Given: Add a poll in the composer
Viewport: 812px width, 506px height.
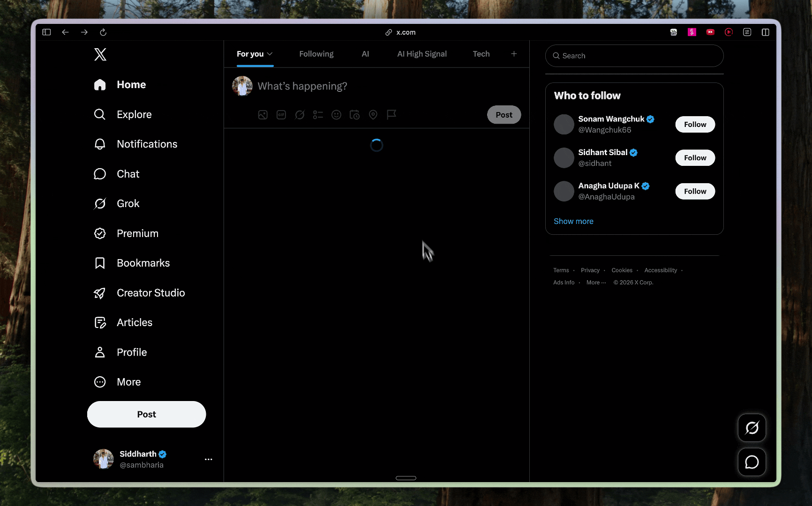Looking at the screenshot, I should click(318, 115).
